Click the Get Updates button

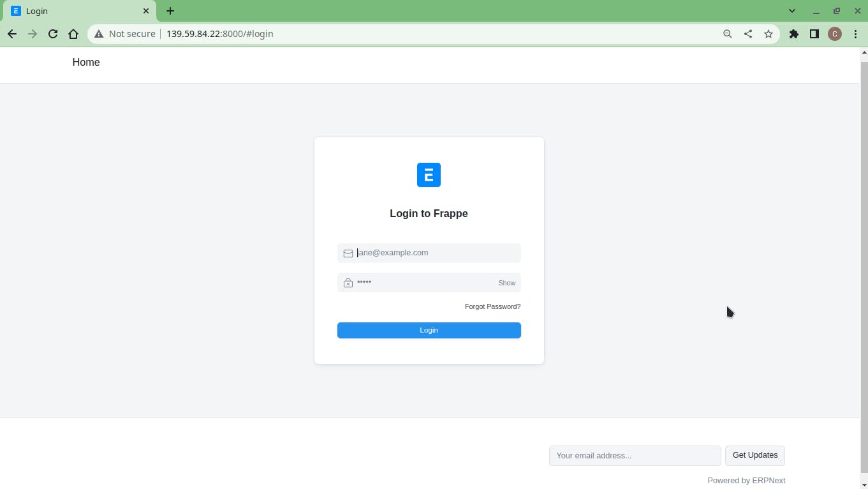pos(755,455)
